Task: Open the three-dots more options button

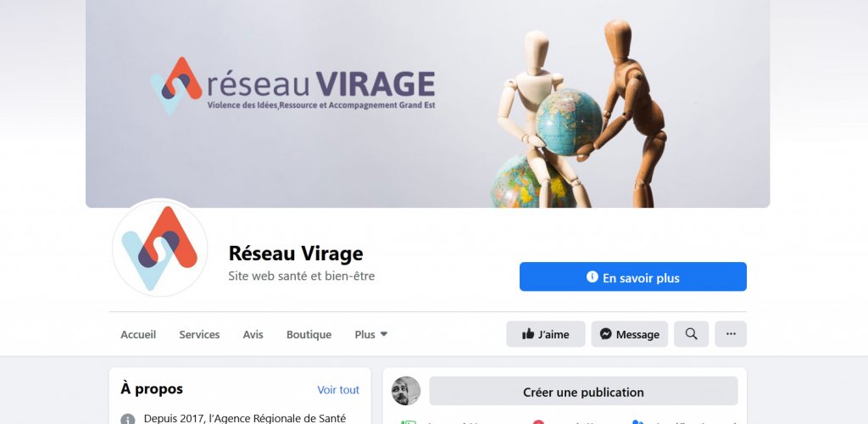Action: pos(731,334)
